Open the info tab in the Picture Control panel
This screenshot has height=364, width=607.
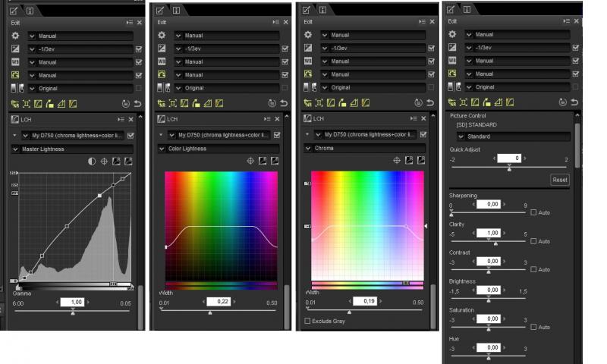pos(467,10)
